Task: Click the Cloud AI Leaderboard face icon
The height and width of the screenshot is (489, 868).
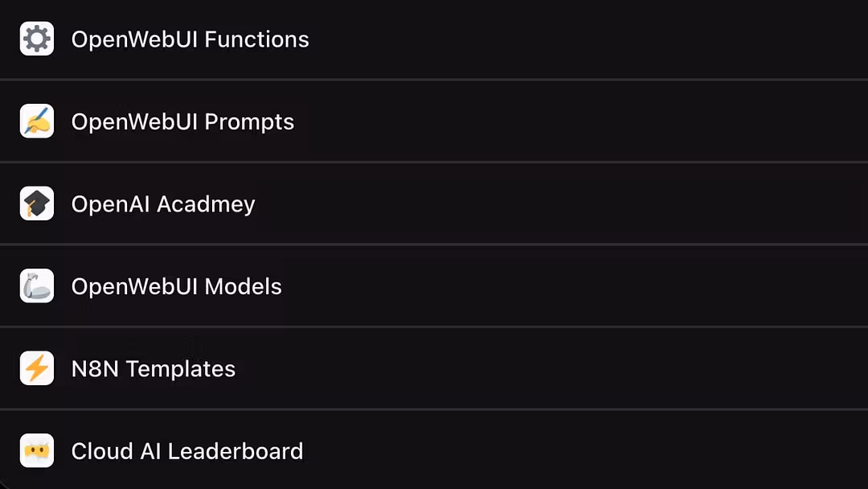Action: tap(37, 450)
